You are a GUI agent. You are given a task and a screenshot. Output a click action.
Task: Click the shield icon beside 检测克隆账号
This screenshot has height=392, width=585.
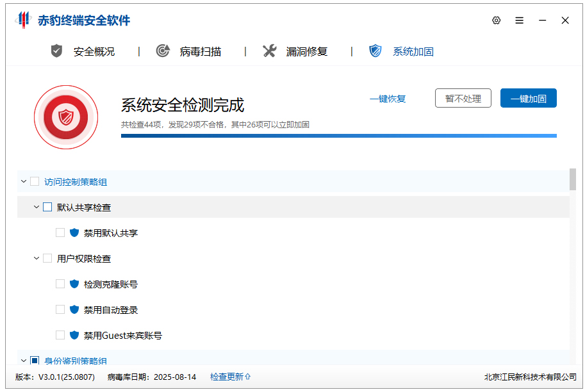[x=74, y=284]
